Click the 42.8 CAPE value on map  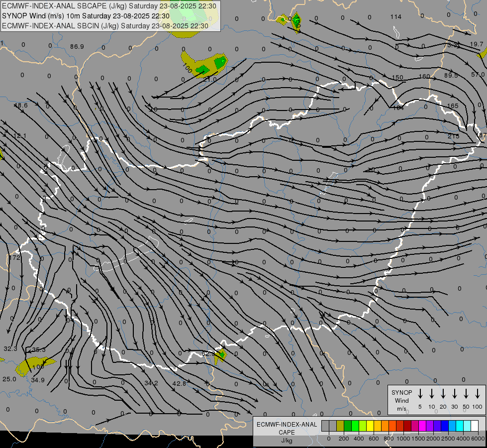pyautogui.click(x=179, y=384)
